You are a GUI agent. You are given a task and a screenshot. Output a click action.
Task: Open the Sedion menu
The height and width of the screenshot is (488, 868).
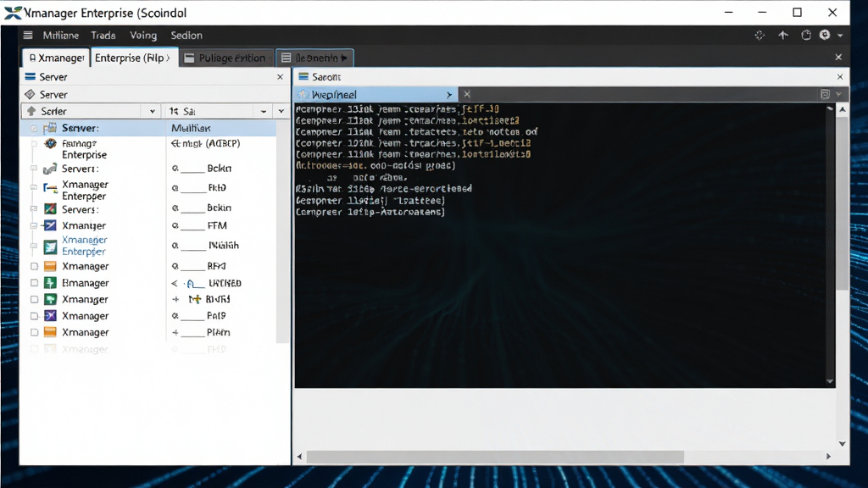(x=186, y=36)
